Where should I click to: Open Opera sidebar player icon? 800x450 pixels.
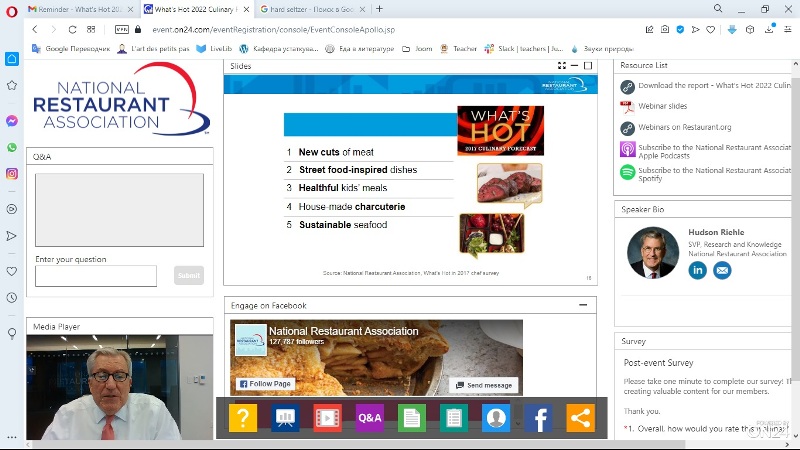pyautogui.click(x=12, y=209)
